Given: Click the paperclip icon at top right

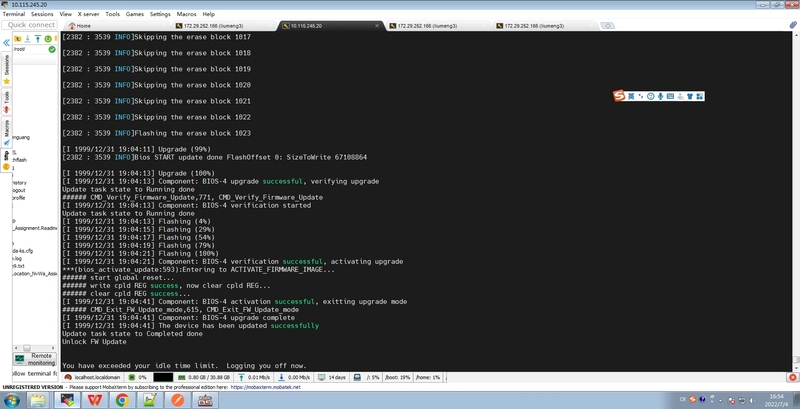Looking at the screenshot, I should [x=793, y=25].
